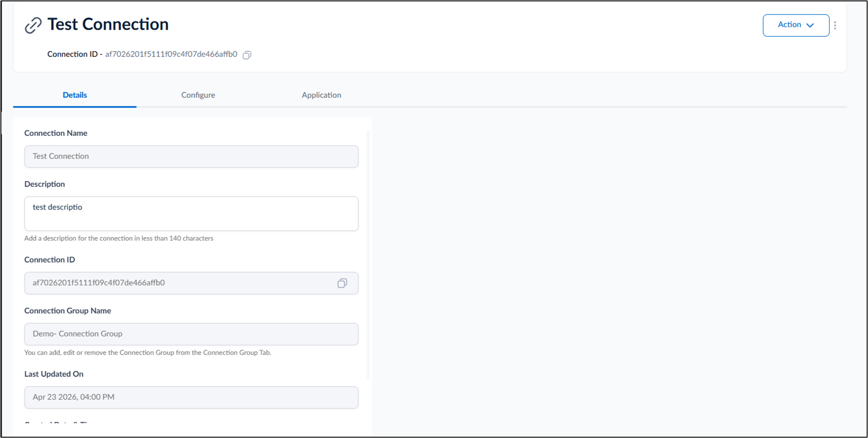Click the Connection Name field

(191, 156)
